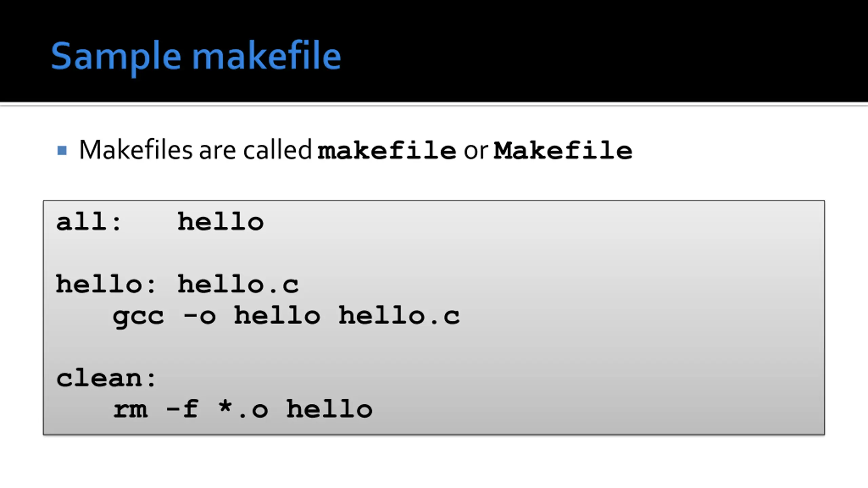Click 'hello.c' dependency on hello: line
This screenshot has width=868, height=488.
tap(238, 284)
